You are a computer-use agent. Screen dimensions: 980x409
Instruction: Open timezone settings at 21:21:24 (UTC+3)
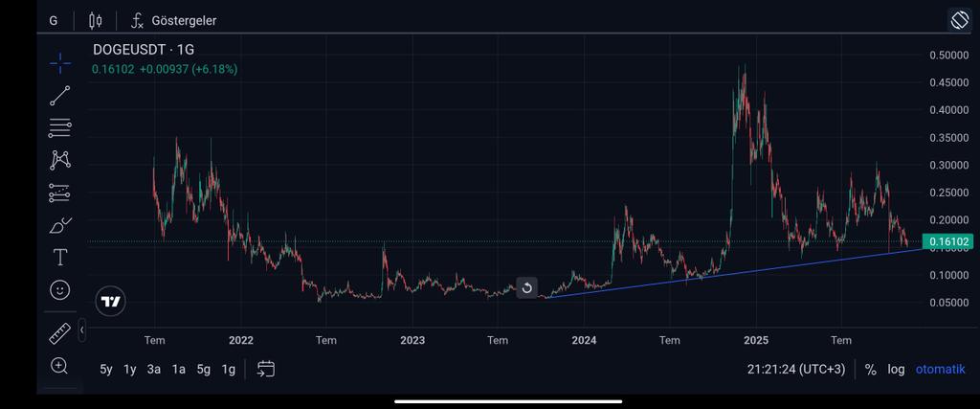[x=795, y=370]
